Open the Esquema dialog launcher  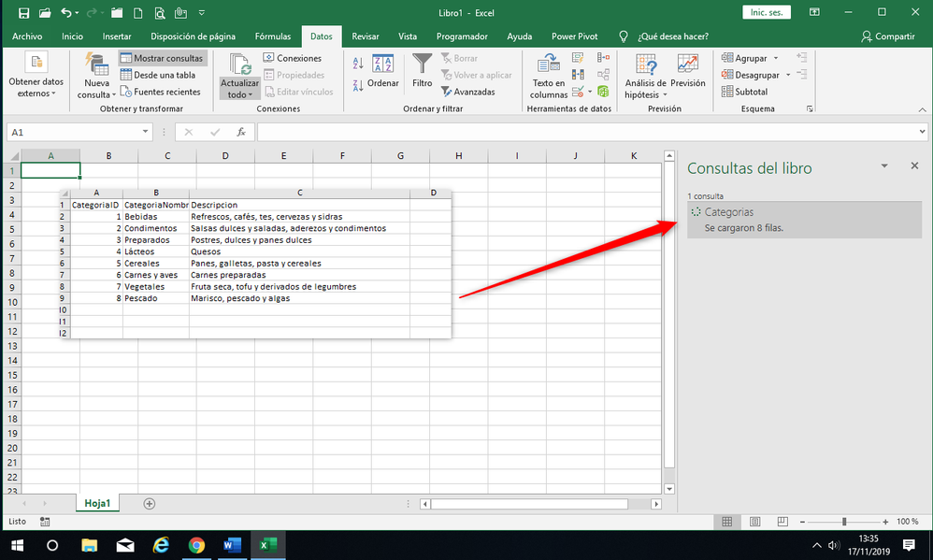point(810,108)
